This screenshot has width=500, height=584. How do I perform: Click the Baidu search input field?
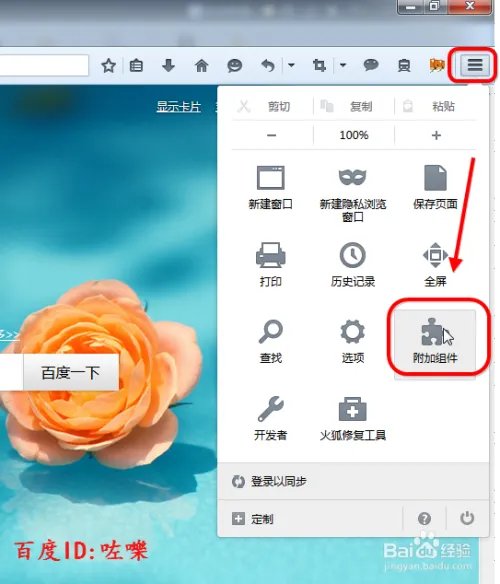11,372
